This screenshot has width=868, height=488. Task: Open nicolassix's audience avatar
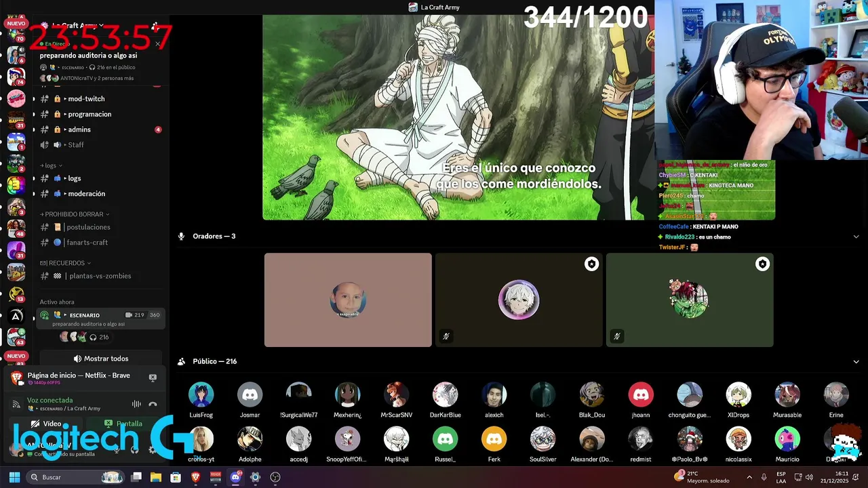click(x=738, y=439)
